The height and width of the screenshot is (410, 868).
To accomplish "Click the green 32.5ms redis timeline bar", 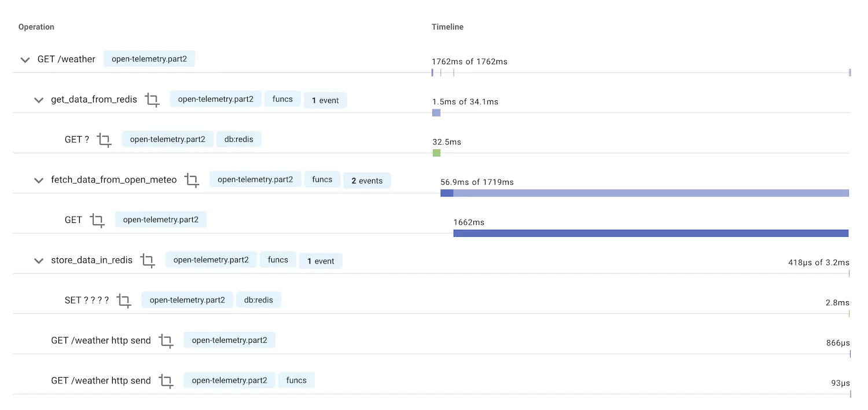I will 436,153.
